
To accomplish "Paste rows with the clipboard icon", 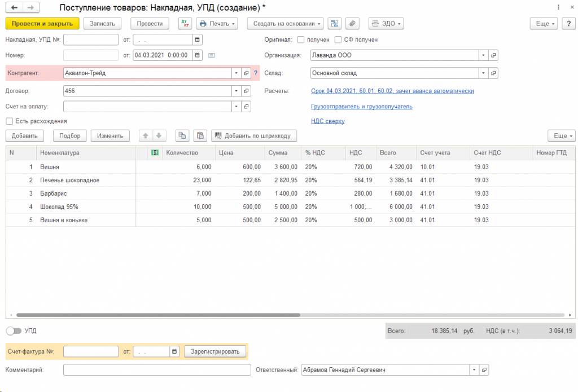I will tap(200, 136).
